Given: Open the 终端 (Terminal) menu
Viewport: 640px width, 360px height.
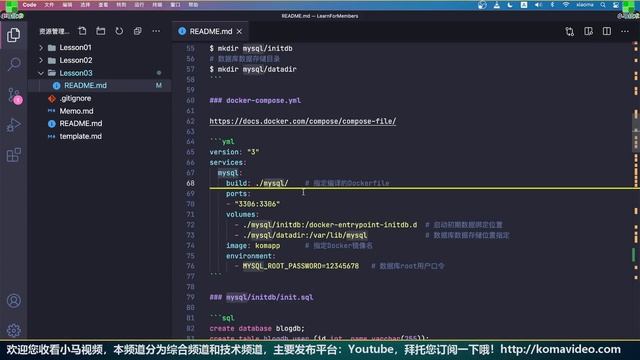Looking at the screenshot, I should click(x=157, y=5).
